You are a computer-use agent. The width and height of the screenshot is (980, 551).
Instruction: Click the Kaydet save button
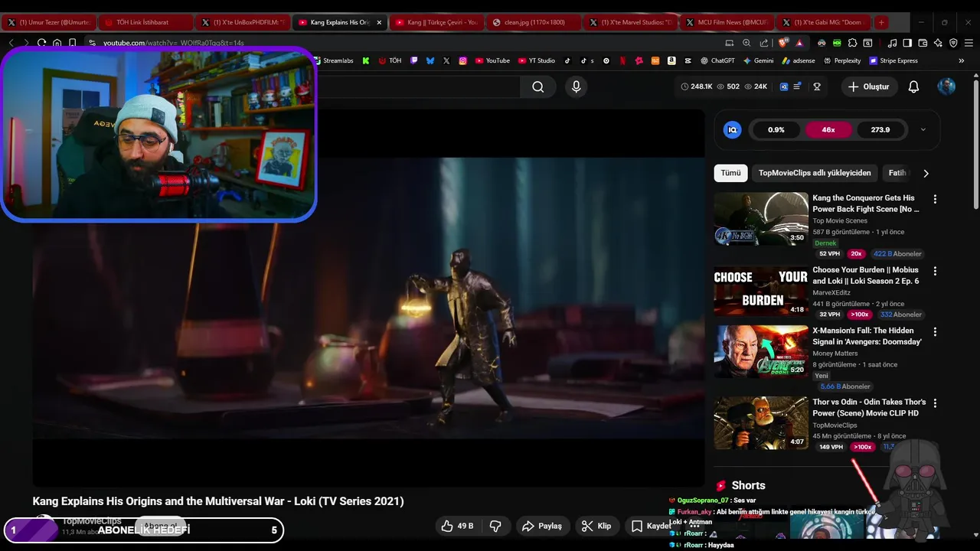tap(650, 526)
